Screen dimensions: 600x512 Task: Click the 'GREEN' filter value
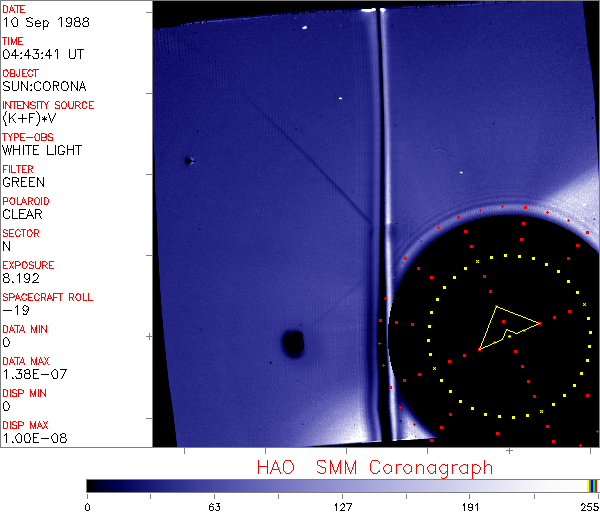point(23,182)
